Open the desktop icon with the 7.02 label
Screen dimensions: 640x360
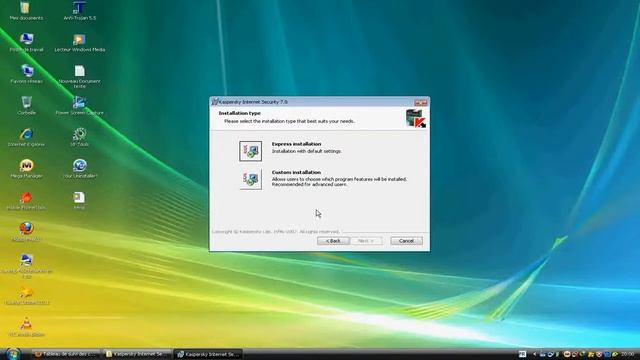click(x=26, y=266)
